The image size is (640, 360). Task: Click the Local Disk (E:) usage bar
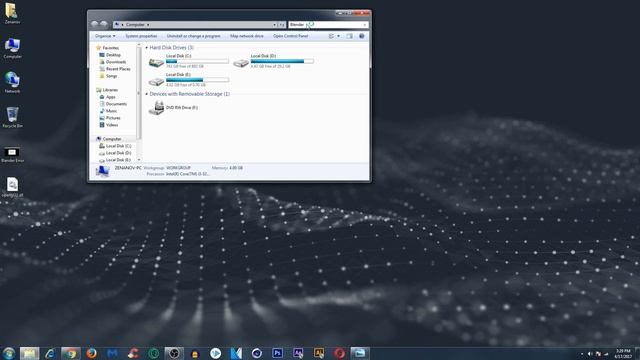click(197, 80)
